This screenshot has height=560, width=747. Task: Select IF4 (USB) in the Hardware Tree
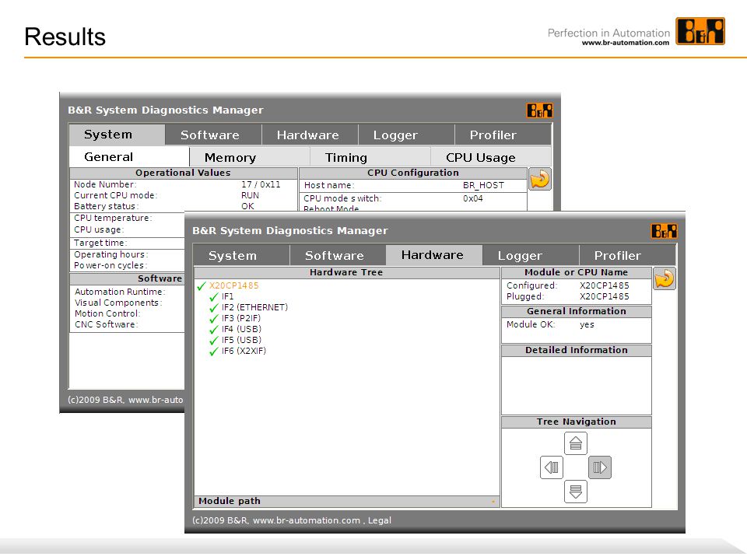click(x=241, y=330)
